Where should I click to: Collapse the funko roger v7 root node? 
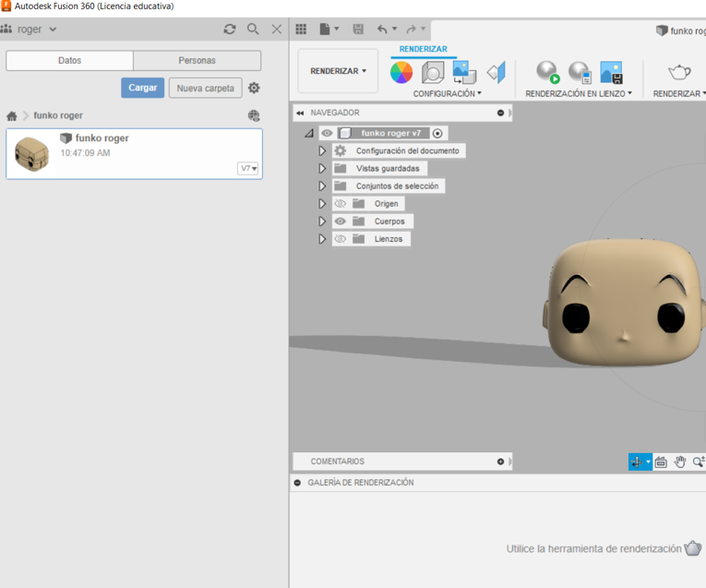(x=309, y=133)
